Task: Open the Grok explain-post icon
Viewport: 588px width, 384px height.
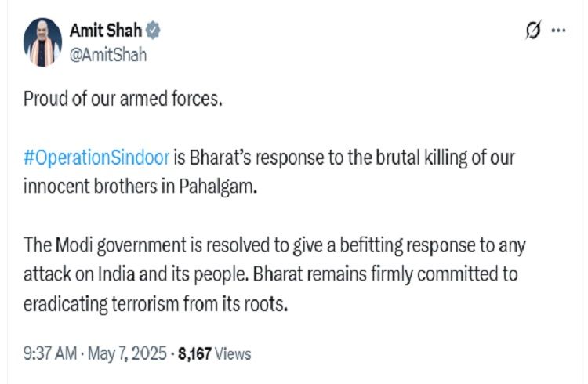Action: pyautogui.click(x=533, y=30)
